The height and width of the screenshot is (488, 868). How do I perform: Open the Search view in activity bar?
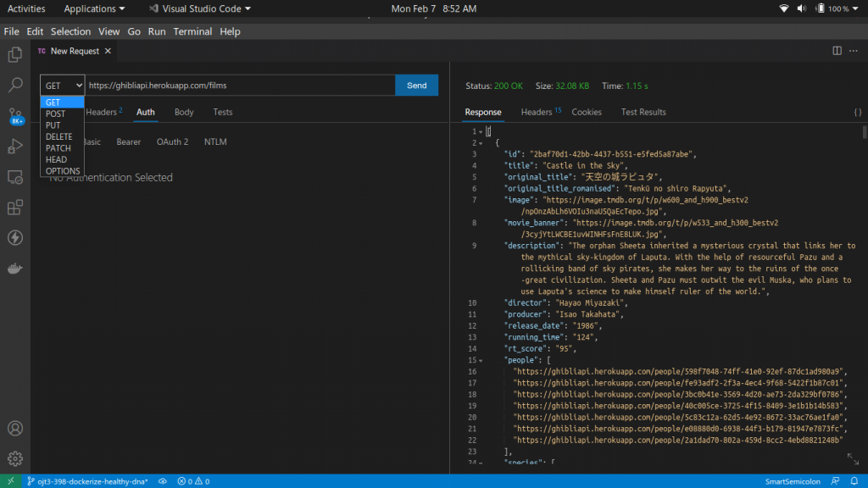[15, 85]
